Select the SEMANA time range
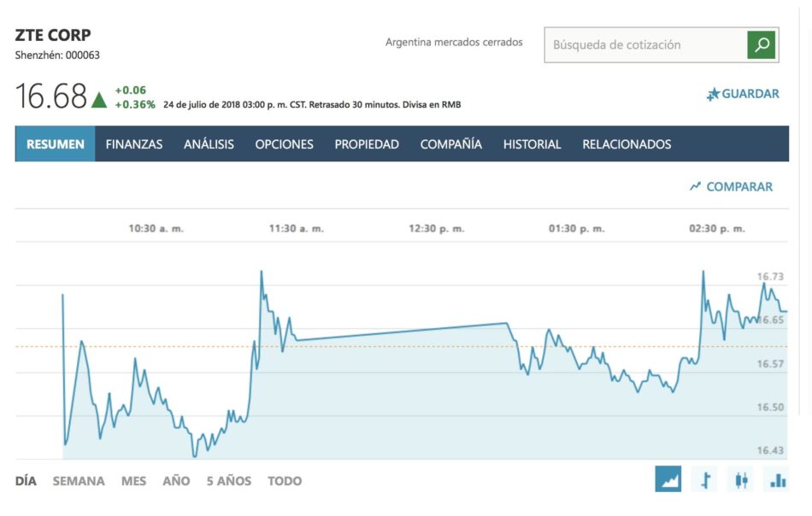Viewport: 812px width, 516px height. (x=79, y=481)
